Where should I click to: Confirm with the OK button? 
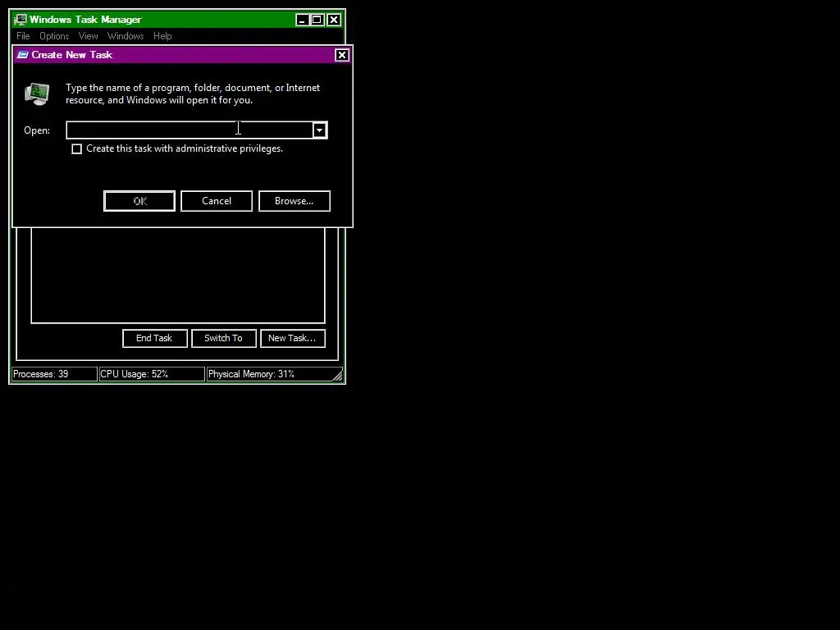coord(139,201)
